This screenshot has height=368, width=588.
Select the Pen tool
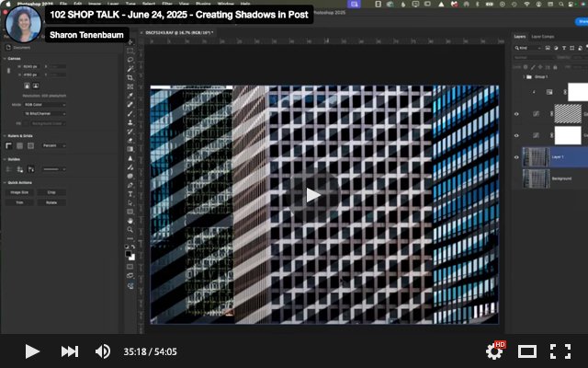pyautogui.click(x=130, y=185)
